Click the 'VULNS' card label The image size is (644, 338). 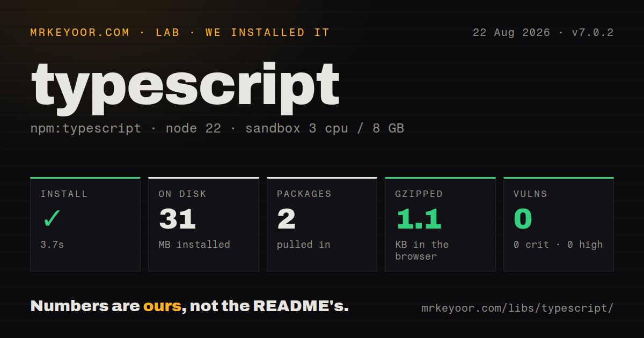click(530, 194)
